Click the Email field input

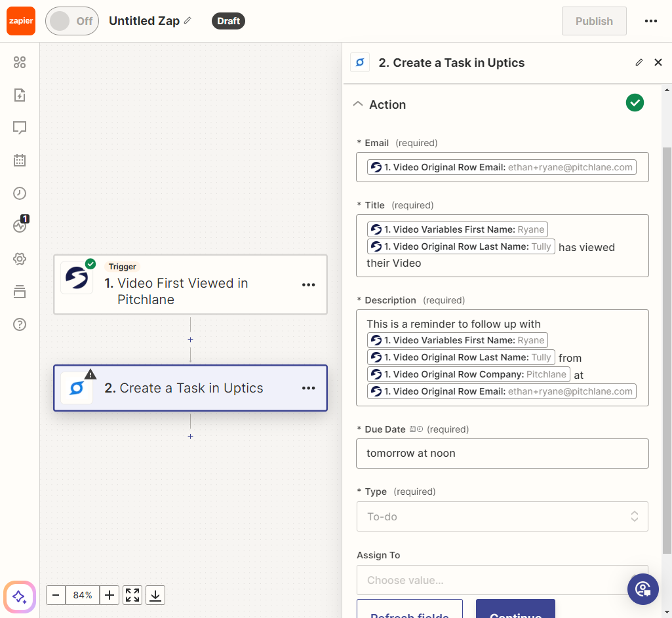coord(502,167)
